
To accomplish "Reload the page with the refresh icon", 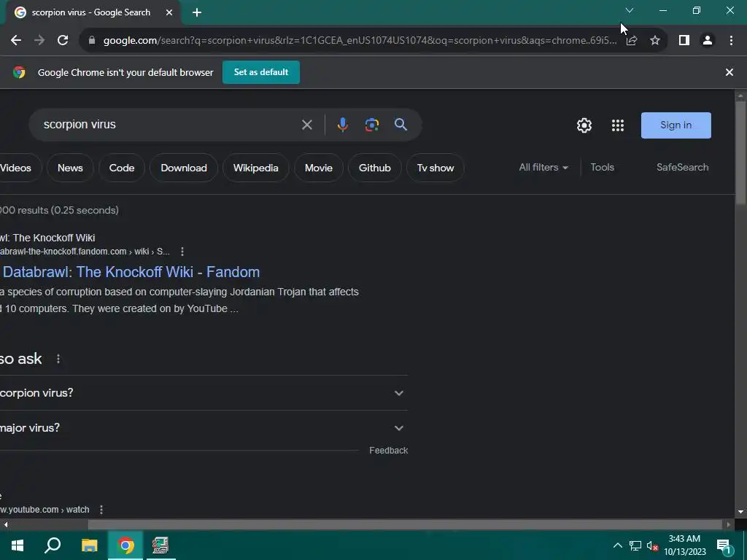I will [x=63, y=41].
